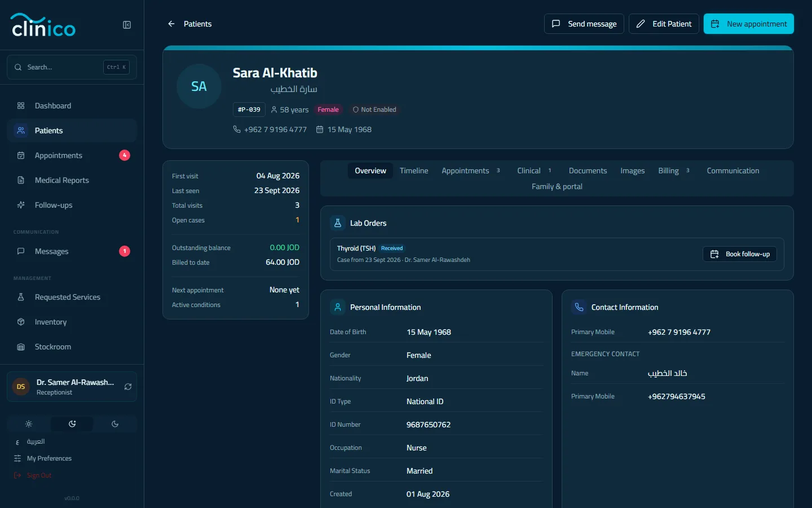Click the Messages chat icon in the sidebar
Viewport: 812px width, 508px height.
tap(21, 251)
